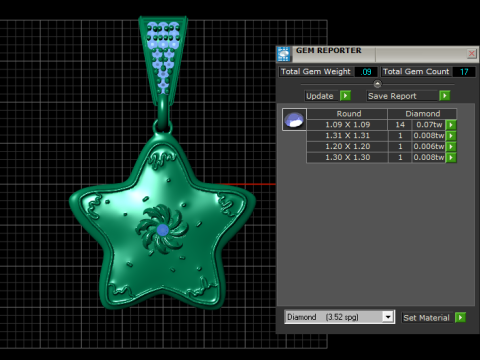The width and height of the screenshot is (480, 360).
Task: Click green arrow for 1.30 X 1.30 row
Action: 451,157
